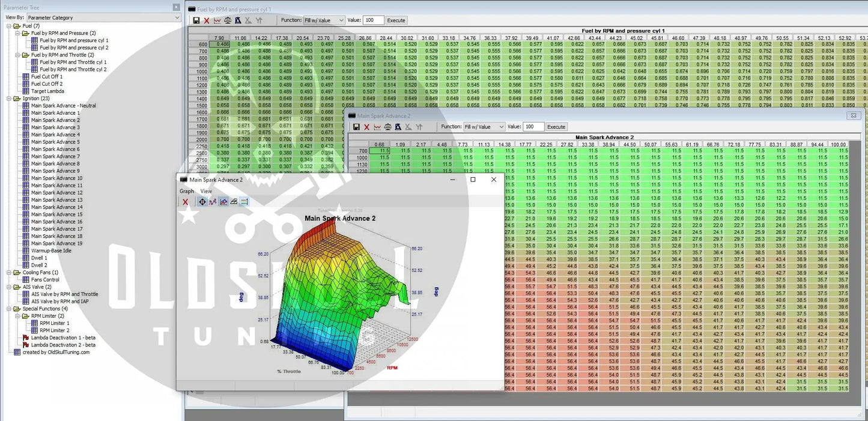Click the greyed X-axis icon in the Fuel table toolbar
The width and height of the screenshot is (868, 421).
coord(248,20)
